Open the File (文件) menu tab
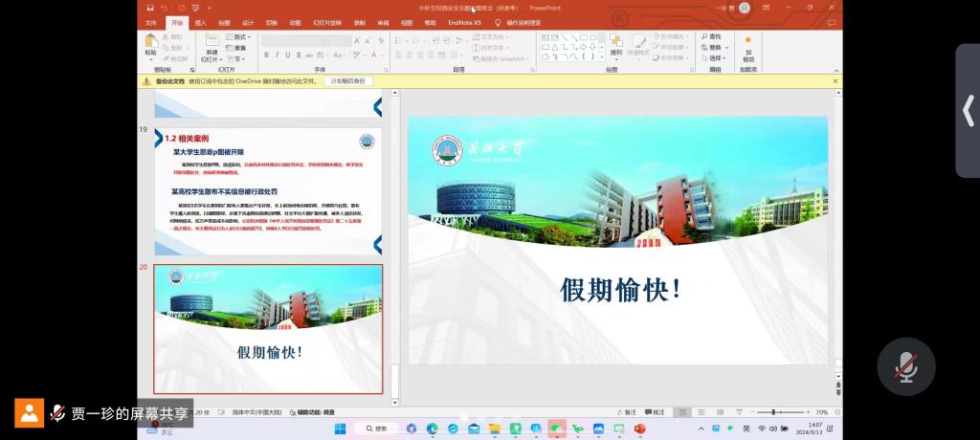980x440 pixels. 151,22
